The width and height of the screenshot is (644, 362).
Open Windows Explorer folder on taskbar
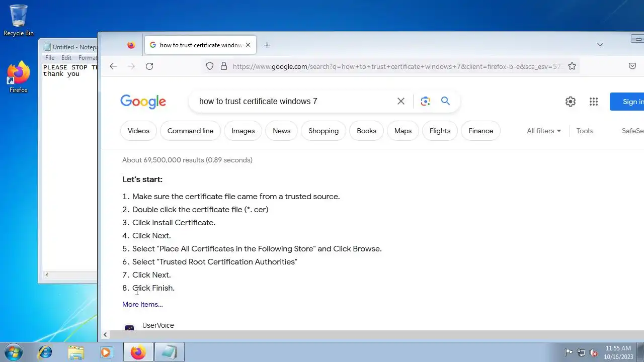tap(76, 352)
